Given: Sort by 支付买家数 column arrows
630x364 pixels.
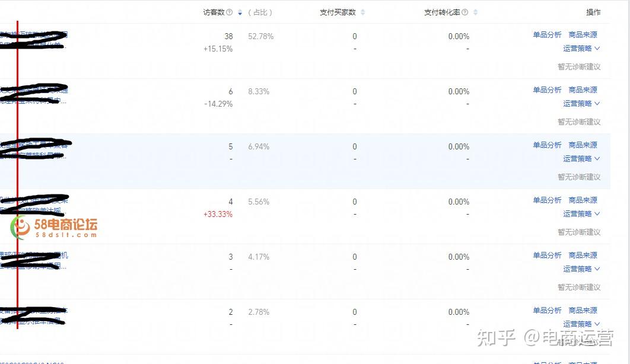Looking at the screenshot, I should pos(362,12).
